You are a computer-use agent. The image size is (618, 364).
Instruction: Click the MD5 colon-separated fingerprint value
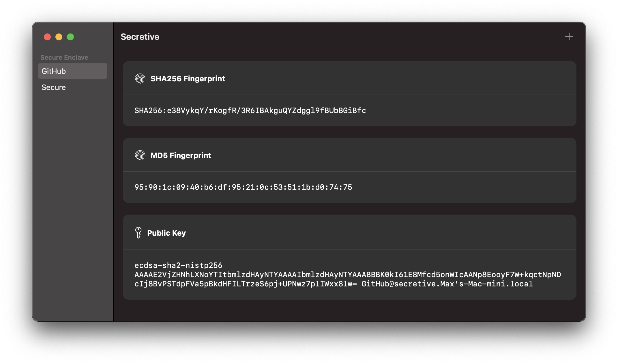click(x=243, y=187)
